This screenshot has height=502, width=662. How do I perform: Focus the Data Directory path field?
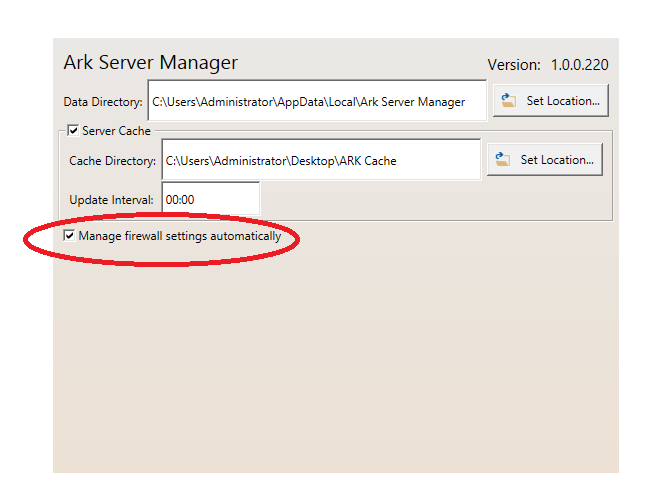click(317, 100)
